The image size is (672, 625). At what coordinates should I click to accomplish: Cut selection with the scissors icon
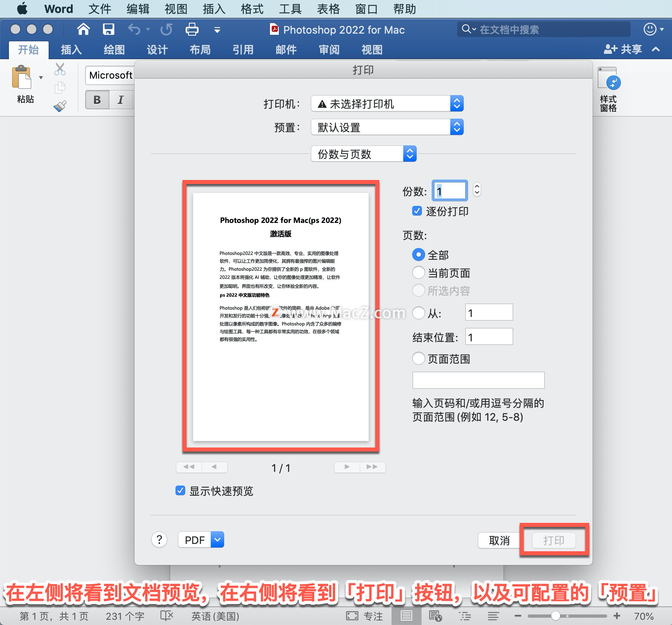(x=60, y=69)
